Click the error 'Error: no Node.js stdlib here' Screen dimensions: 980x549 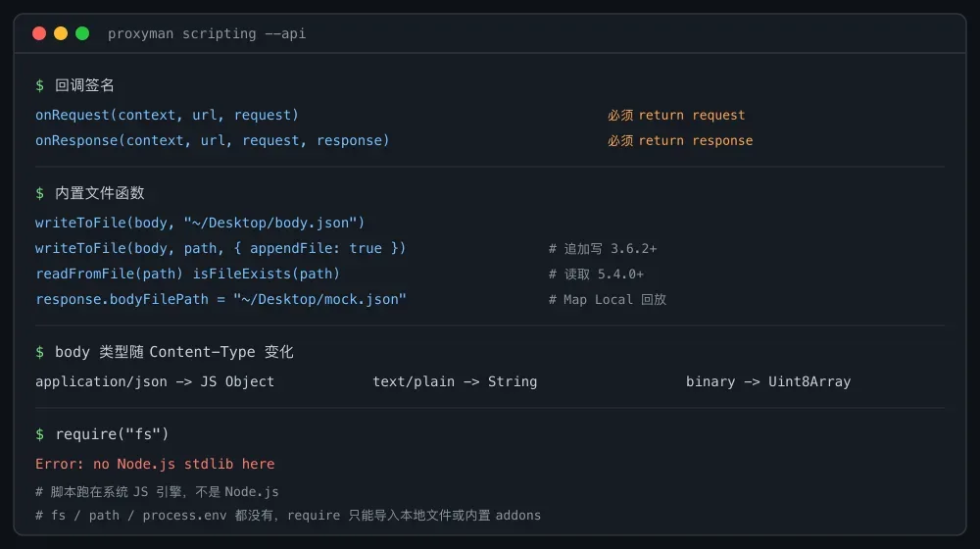(155, 464)
